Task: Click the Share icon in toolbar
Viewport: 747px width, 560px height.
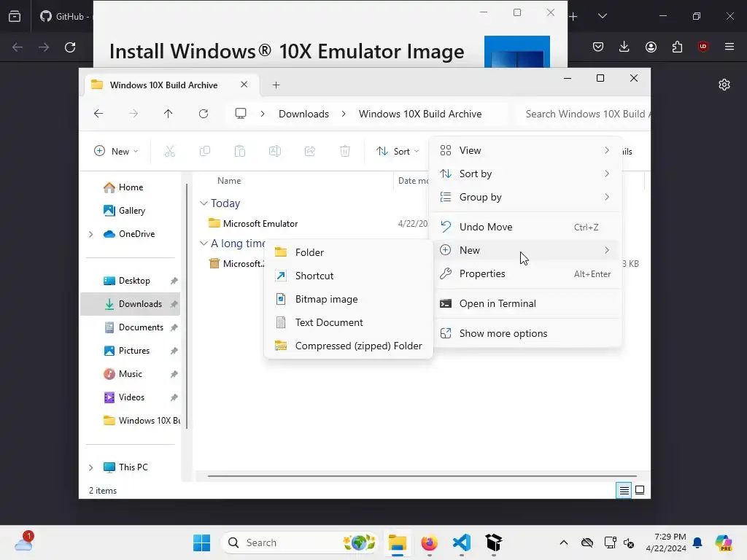Action: pos(309,152)
